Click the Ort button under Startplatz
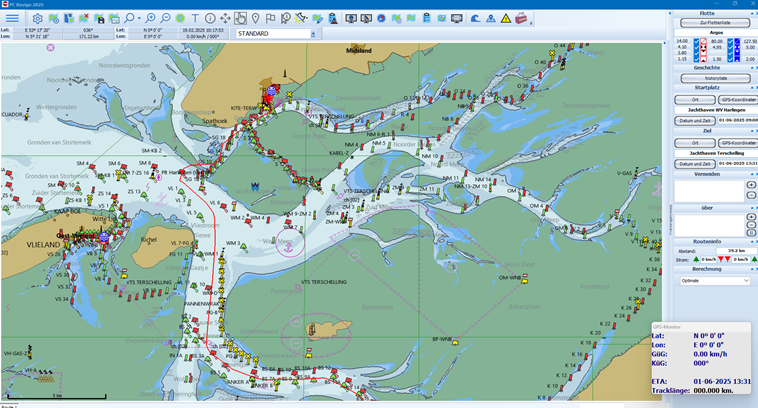This screenshot has height=408, width=758. point(694,100)
